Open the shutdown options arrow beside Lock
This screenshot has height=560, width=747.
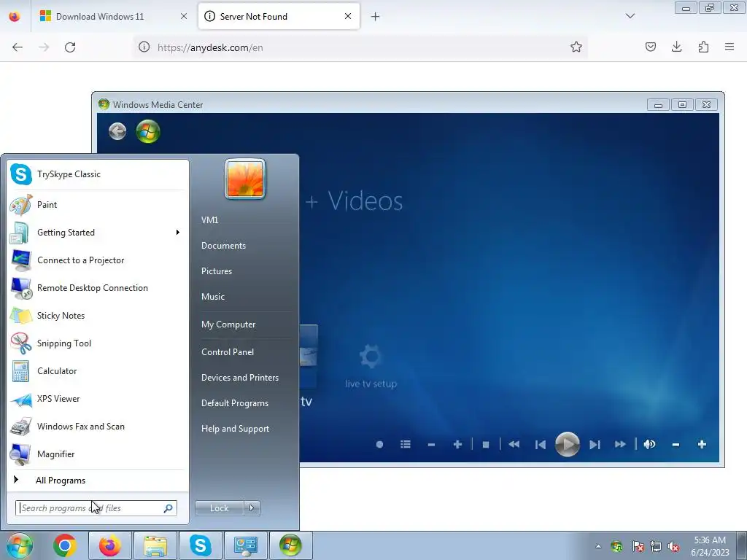252,508
